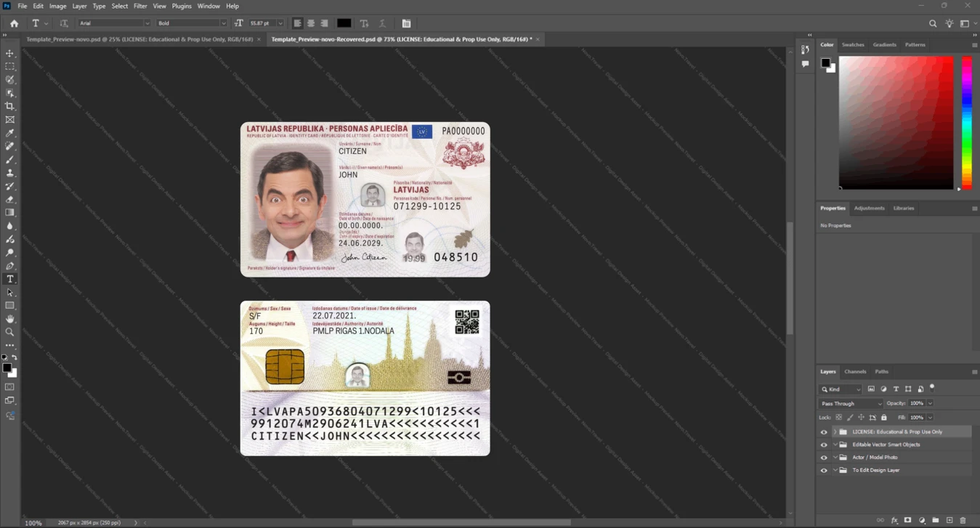Open the Filter menu
This screenshot has width=980, height=528.
click(140, 6)
